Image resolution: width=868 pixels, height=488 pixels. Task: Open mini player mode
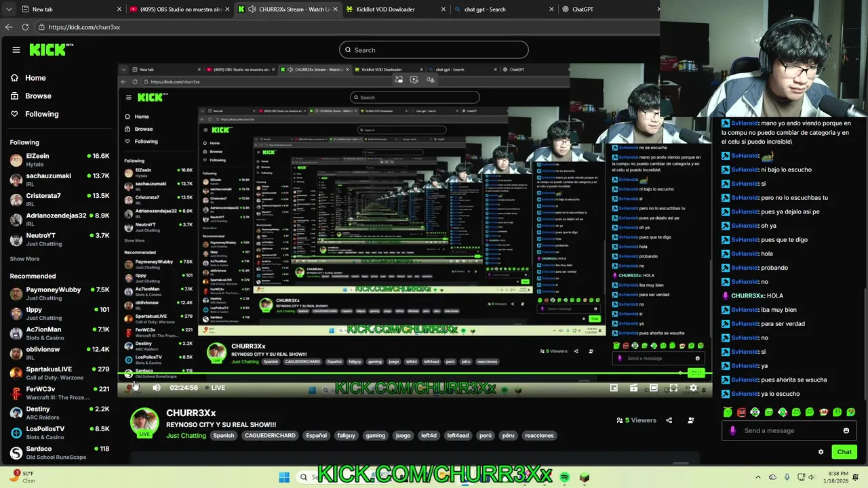point(614,388)
